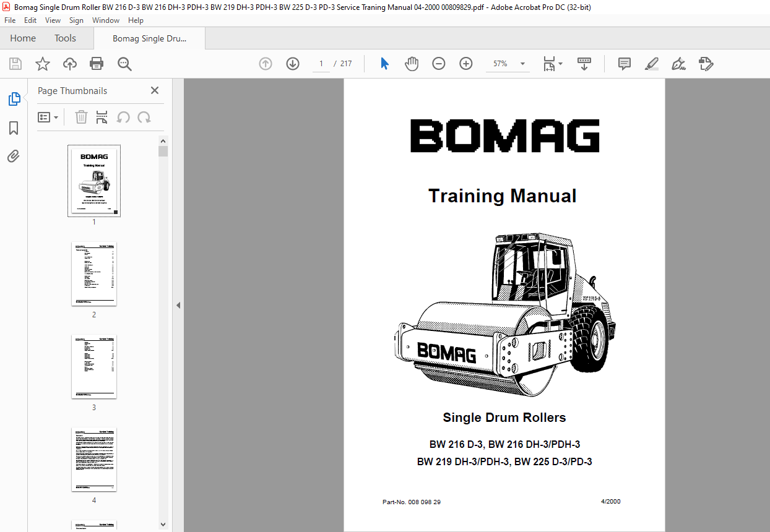Open the zoom level dropdown
The image size is (770, 532).
pyautogui.click(x=522, y=64)
